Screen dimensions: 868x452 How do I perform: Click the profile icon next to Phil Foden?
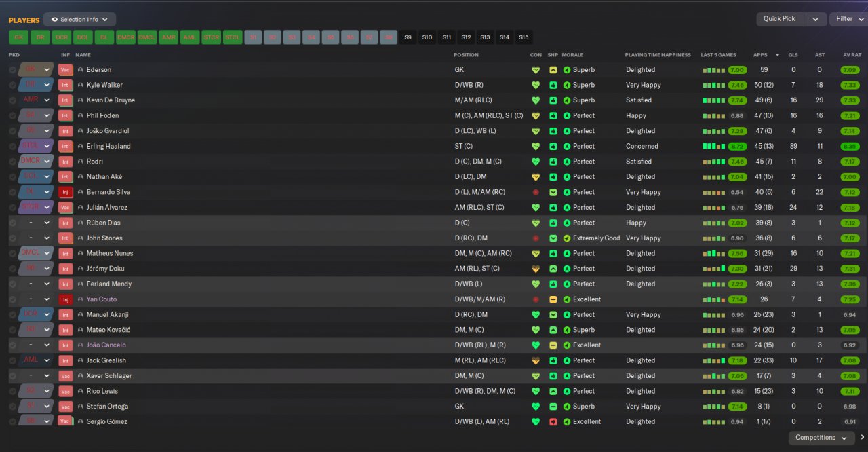[81, 116]
